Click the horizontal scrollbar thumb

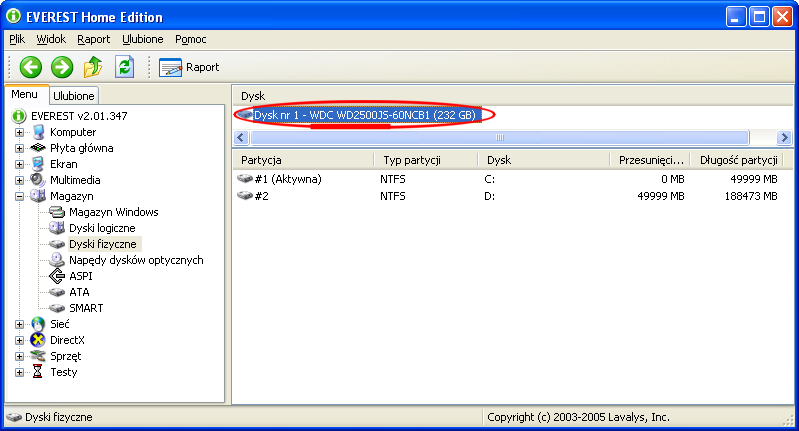(x=500, y=138)
